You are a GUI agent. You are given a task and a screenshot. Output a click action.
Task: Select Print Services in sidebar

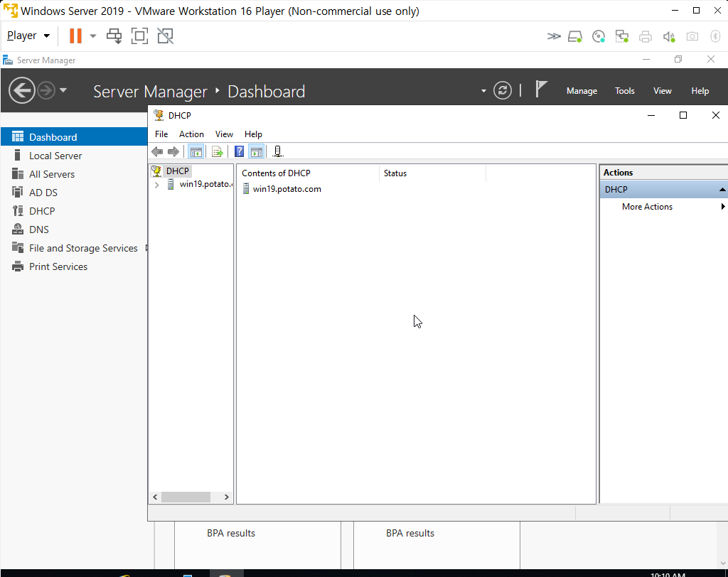(x=74, y=267)
